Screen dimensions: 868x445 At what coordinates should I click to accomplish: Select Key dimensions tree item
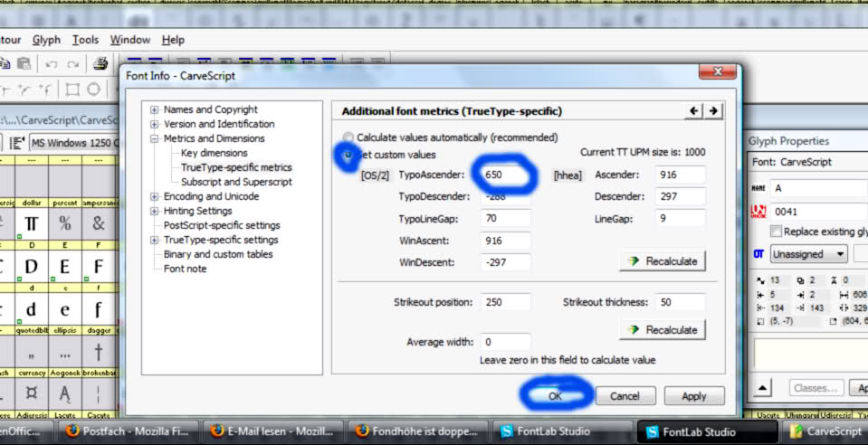pyautogui.click(x=214, y=153)
